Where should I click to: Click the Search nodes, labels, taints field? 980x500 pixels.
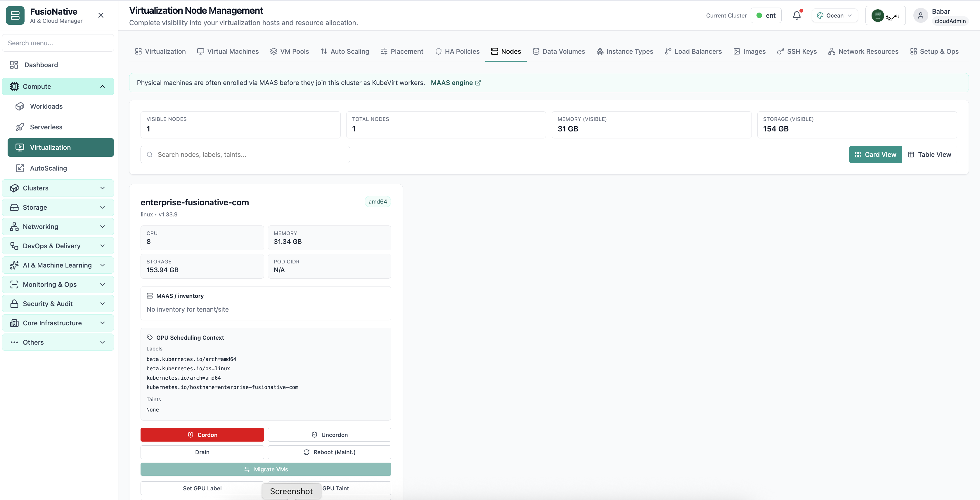245,154
